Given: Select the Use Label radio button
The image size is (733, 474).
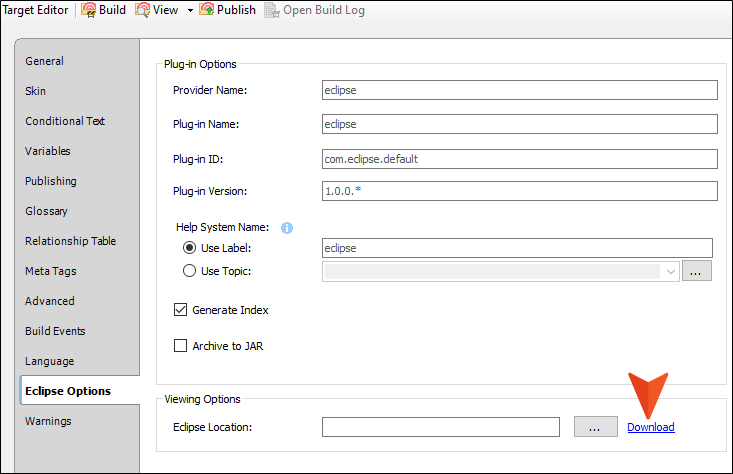Looking at the screenshot, I should click(189, 248).
